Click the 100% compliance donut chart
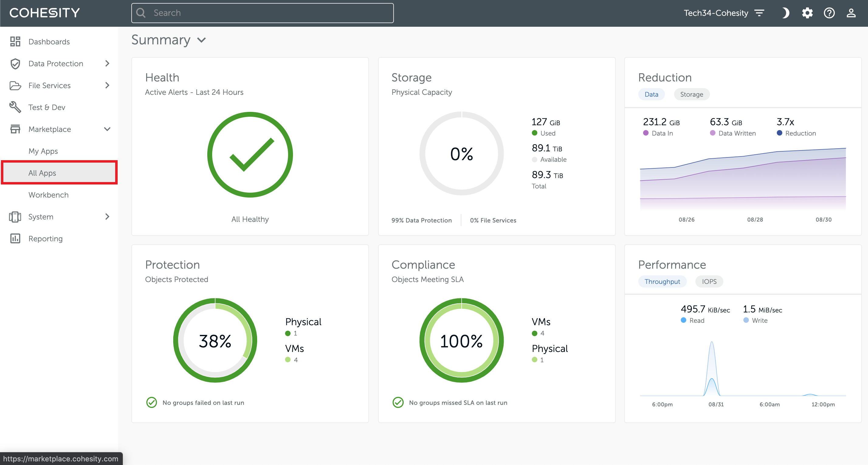 click(462, 340)
